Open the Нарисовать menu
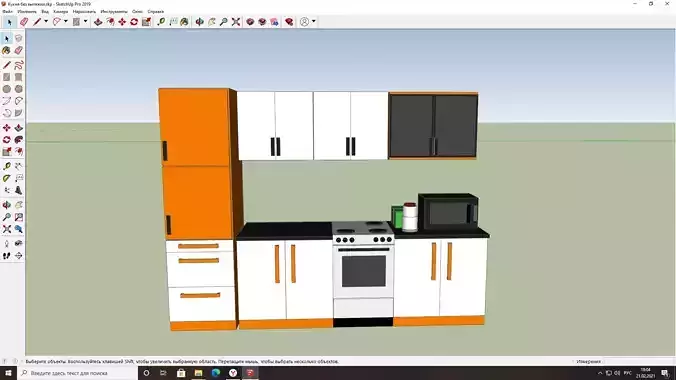The height and width of the screenshot is (380, 676). click(84, 12)
